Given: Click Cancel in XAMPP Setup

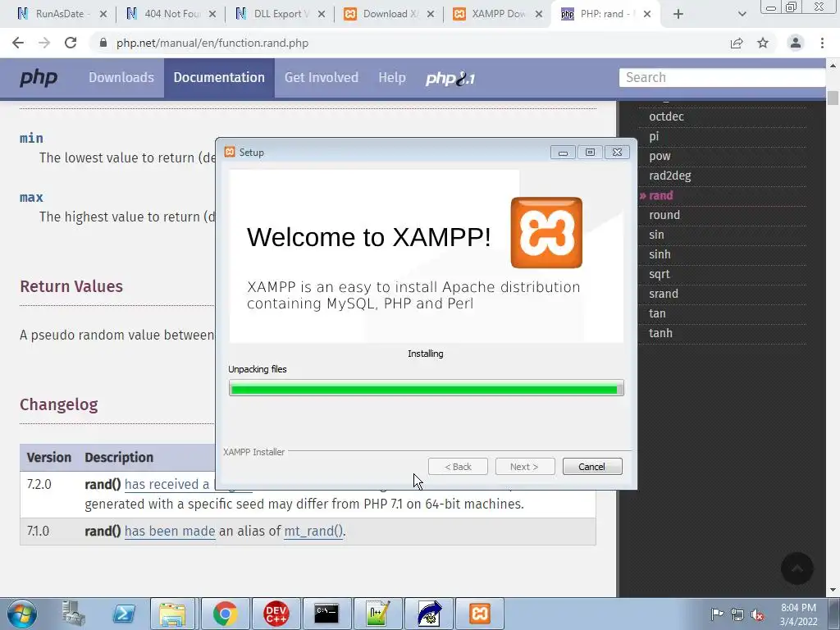Looking at the screenshot, I should (592, 467).
